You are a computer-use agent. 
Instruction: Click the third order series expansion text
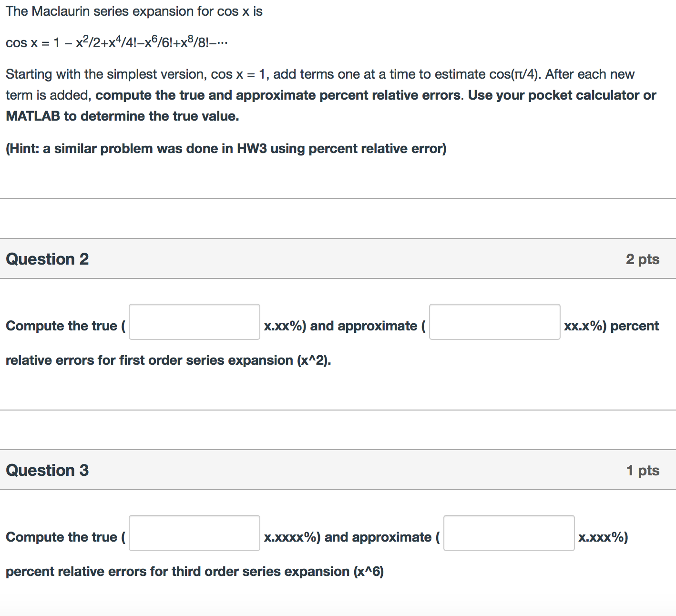click(x=195, y=572)
